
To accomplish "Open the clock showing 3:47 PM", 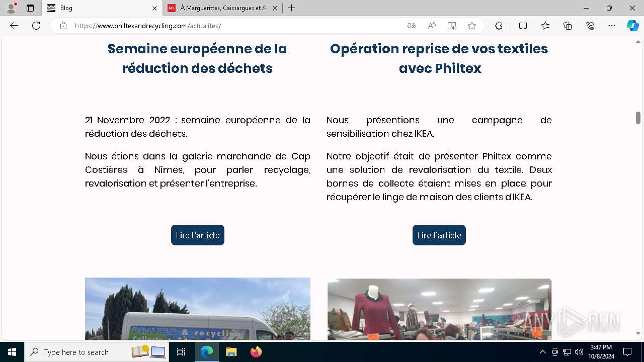I will pos(601,352).
